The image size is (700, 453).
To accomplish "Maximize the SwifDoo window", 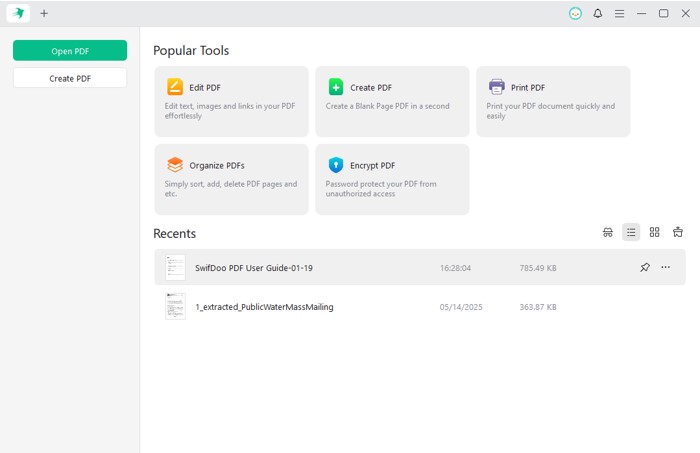I will tap(663, 13).
